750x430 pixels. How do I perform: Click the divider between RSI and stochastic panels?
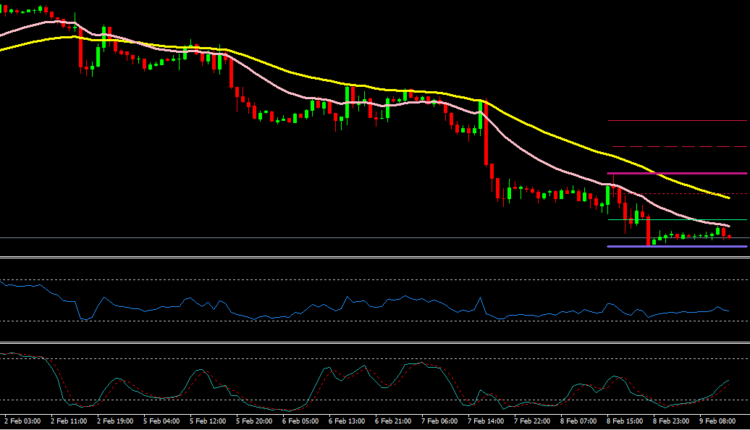(x=375, y=343)
